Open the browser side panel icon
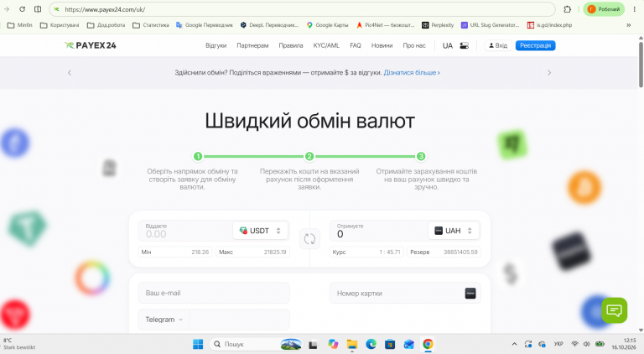The width and height of the screenshot is (644, 354). point(38,9)
